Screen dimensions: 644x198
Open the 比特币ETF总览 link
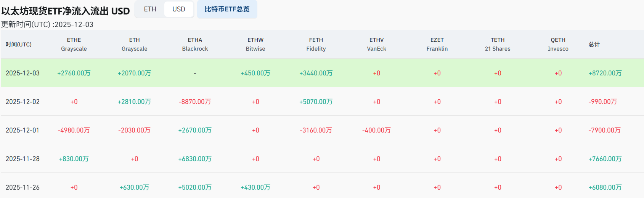[227, 9]
